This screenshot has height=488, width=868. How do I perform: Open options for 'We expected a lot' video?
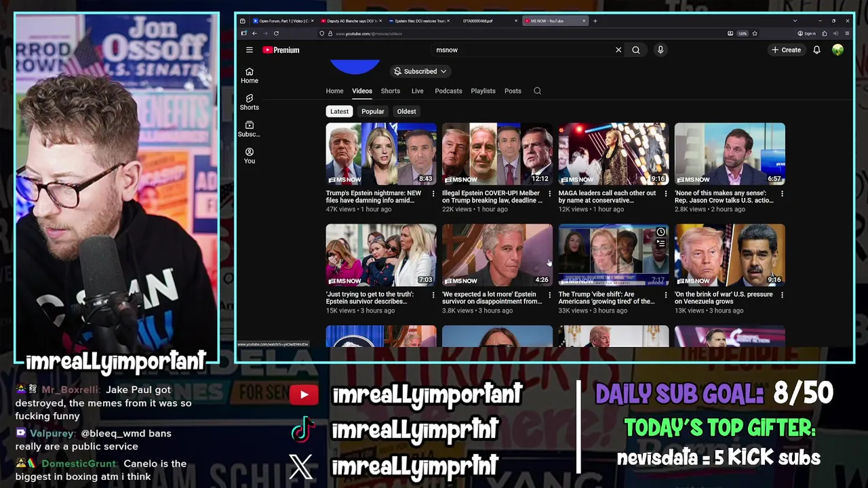[x=549, y=295]
